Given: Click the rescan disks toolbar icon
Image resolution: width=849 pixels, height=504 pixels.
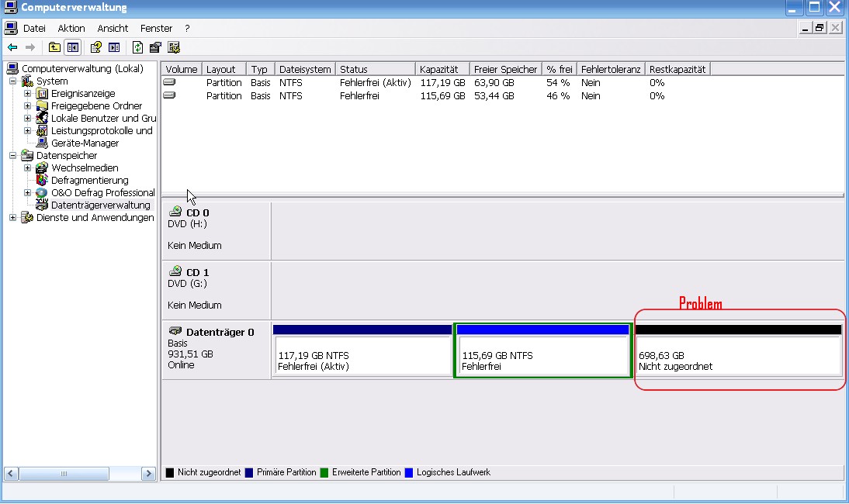Looking at the screenshot, I should [x=155, y=47].
